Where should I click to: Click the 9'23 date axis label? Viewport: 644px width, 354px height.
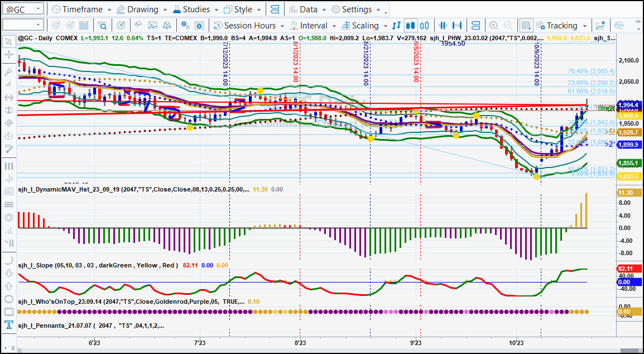416,343
